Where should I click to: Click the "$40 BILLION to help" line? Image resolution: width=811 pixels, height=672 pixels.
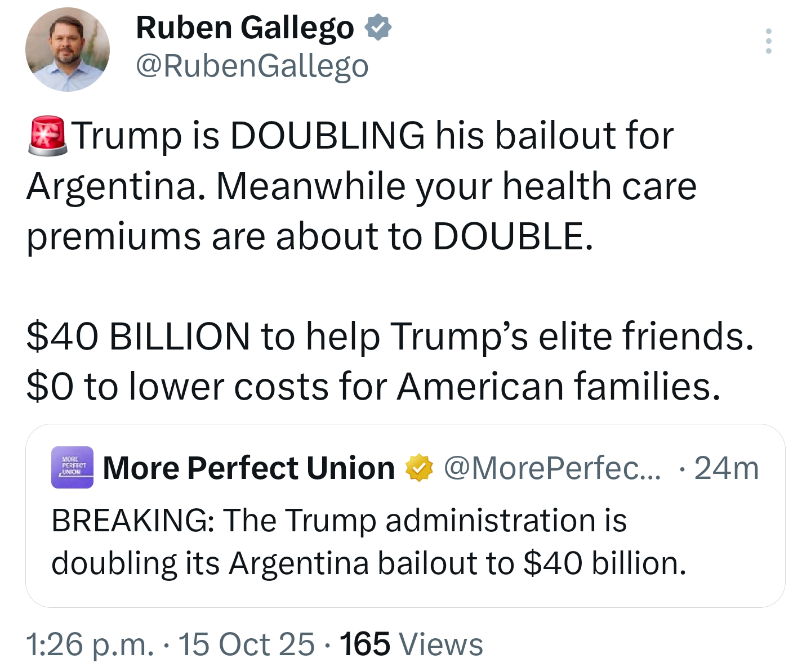point(390,337)
